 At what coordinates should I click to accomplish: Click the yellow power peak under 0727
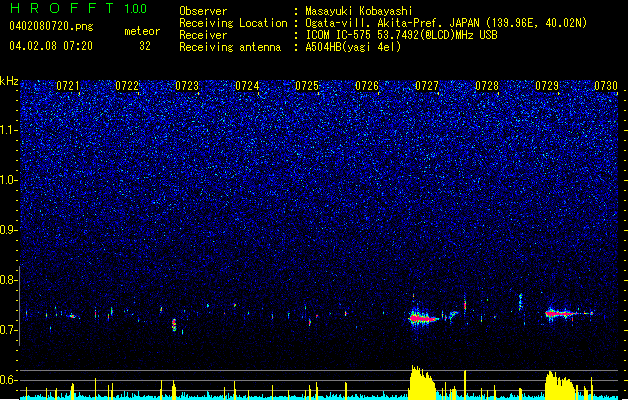pyautogui.click(x=422, y=382)
